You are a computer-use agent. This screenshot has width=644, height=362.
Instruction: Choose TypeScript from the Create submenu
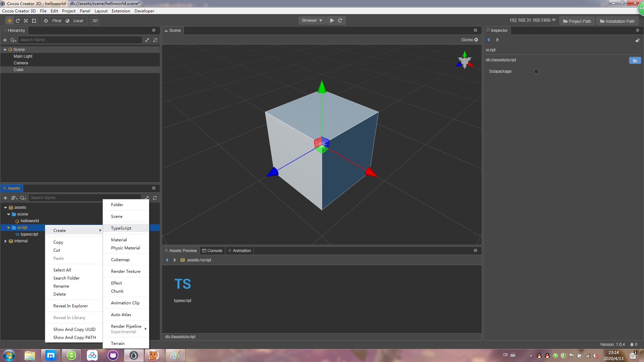[121, 228]
